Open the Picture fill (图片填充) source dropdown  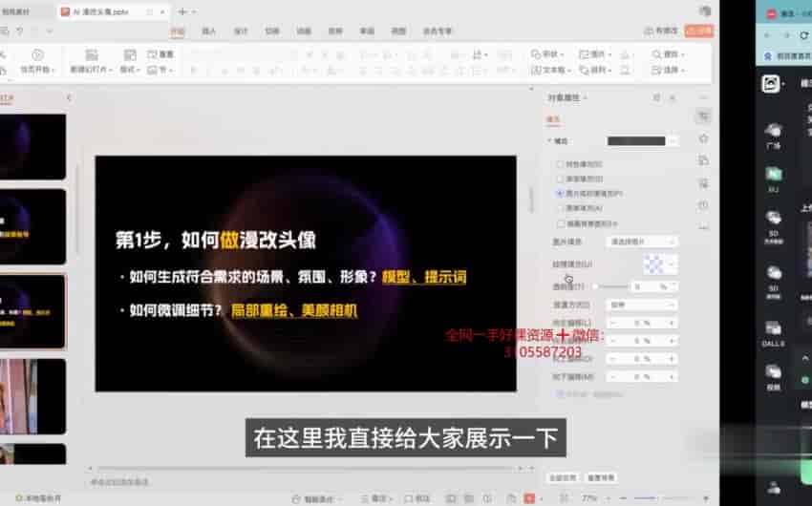point(642,242)
